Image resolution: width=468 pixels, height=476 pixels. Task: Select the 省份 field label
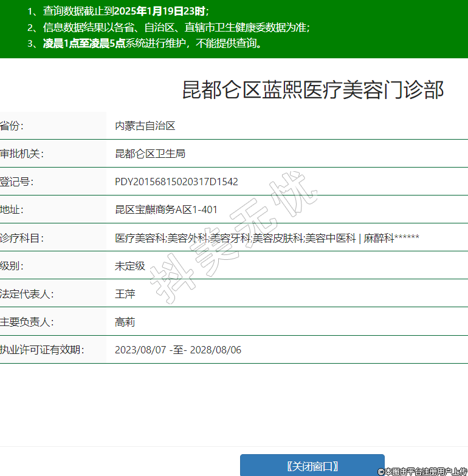click(x=12, y=126)
